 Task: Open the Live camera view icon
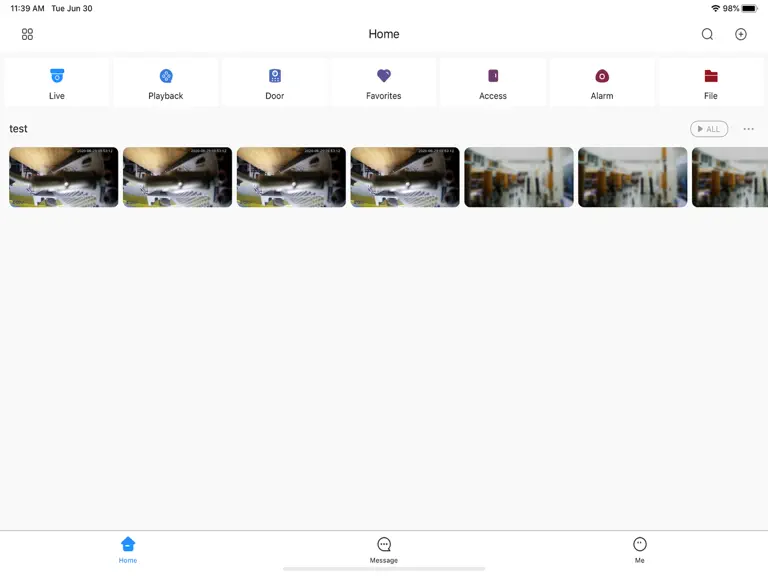(57, 76)
